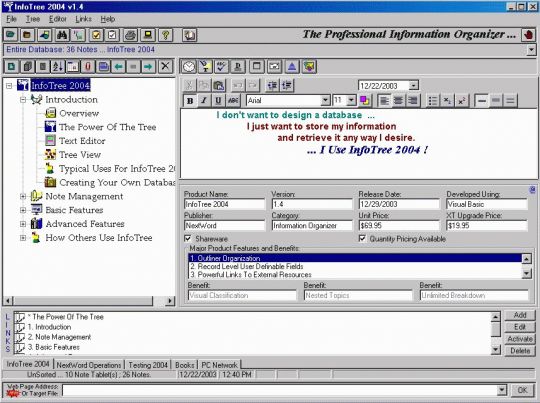The width and height of the screenshot is (540, 403).
Task: Toggle bold formatting
Action: 190,101
